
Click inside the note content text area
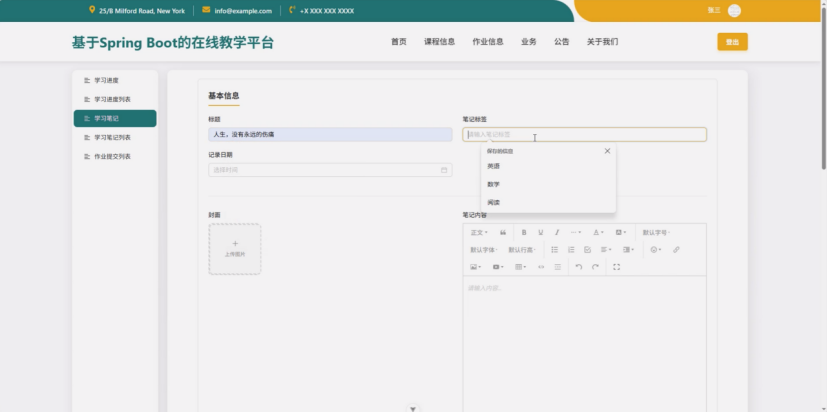coord(584,343)
